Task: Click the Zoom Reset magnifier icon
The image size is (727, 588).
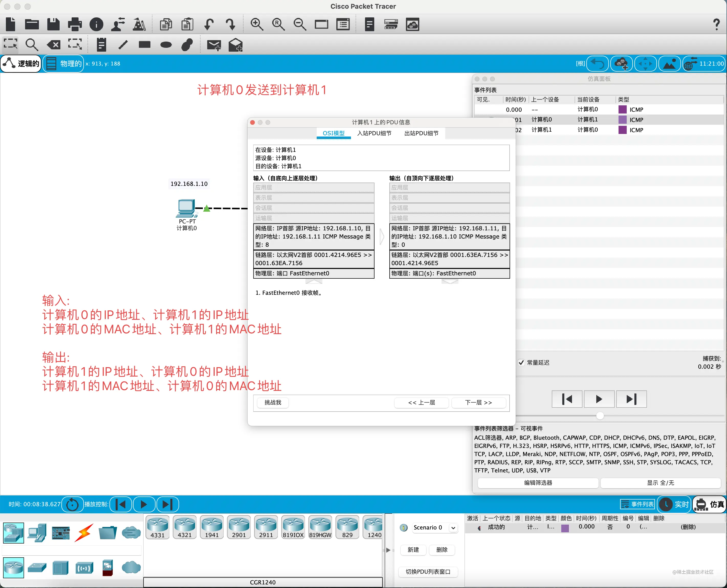Action: (278, 24)
